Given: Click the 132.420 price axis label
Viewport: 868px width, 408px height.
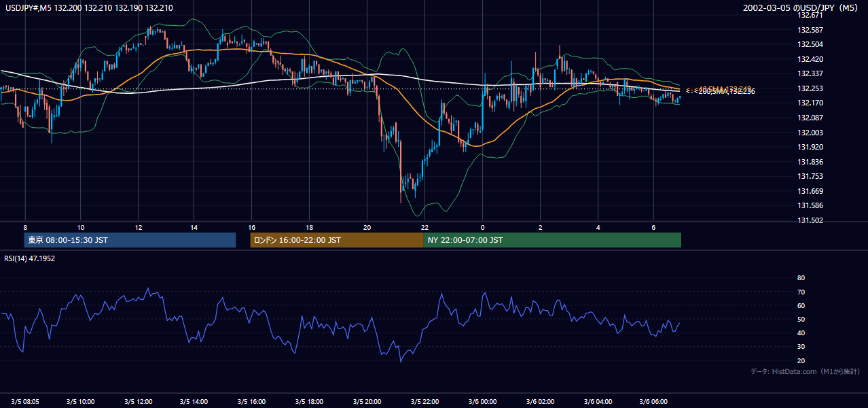Looking at the screenshot, I should tap(810, 59).
